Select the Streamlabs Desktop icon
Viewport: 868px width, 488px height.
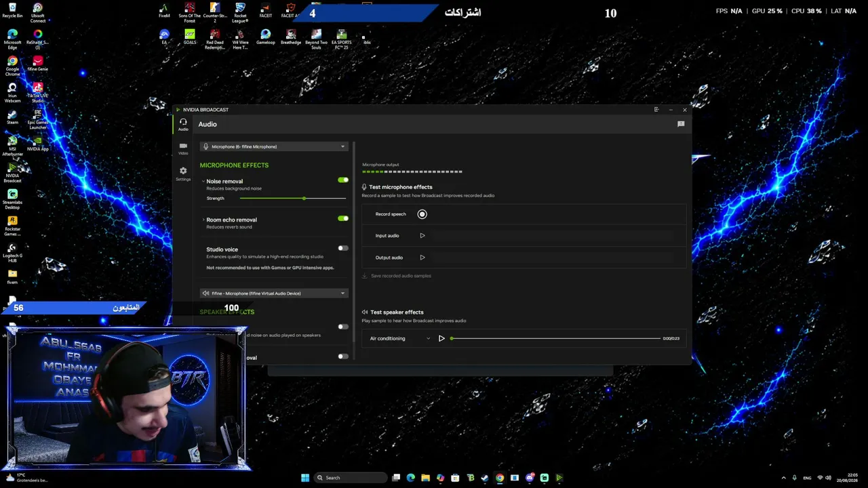point(12,199)
